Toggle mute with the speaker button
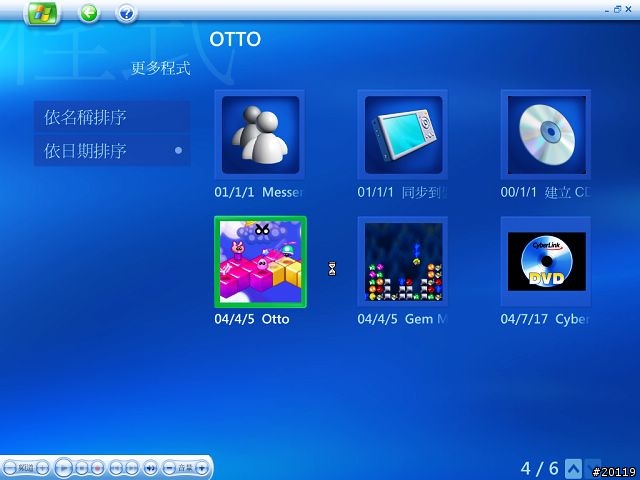Viewport: 640px width, 480px height. pos(151,468)
